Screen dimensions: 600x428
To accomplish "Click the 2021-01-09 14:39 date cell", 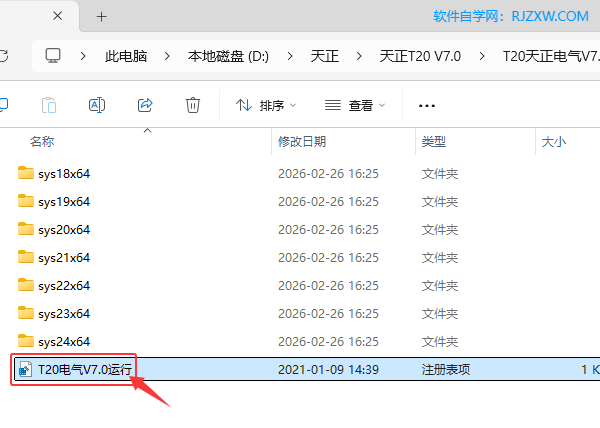I will coord(328,369).
